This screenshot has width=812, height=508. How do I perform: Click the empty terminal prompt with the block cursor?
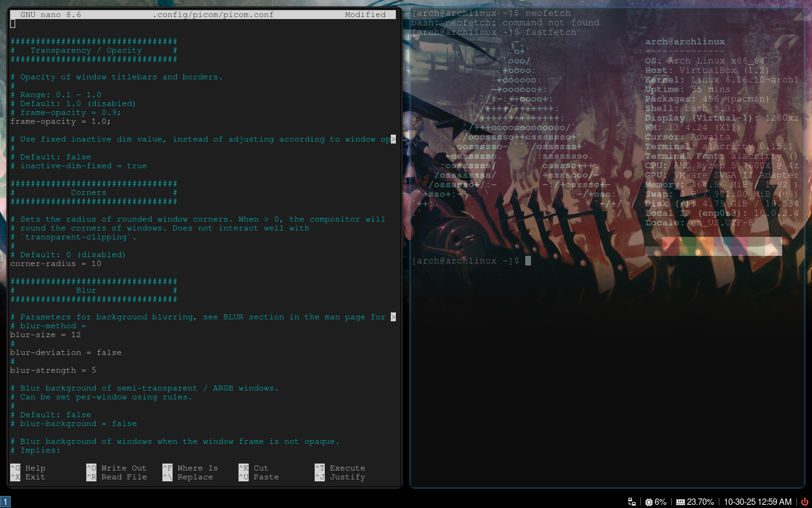click(x=471, y=261)
